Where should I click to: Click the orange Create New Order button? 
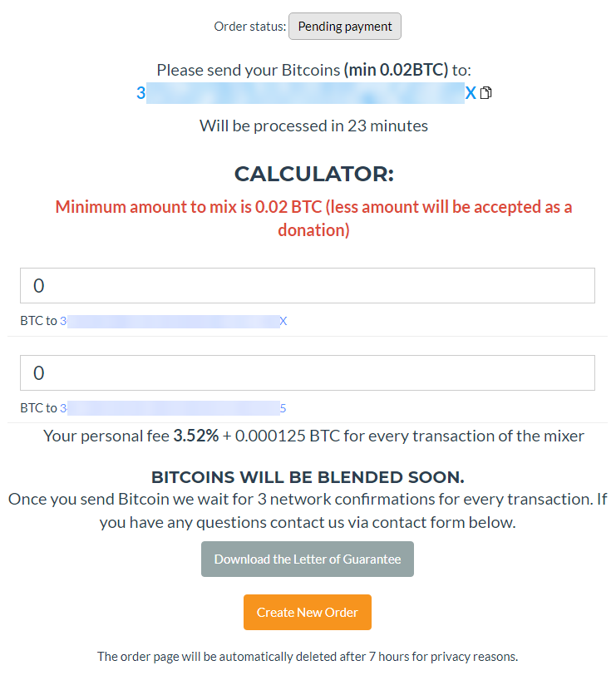pyautogui.click(x=307, y=612)
